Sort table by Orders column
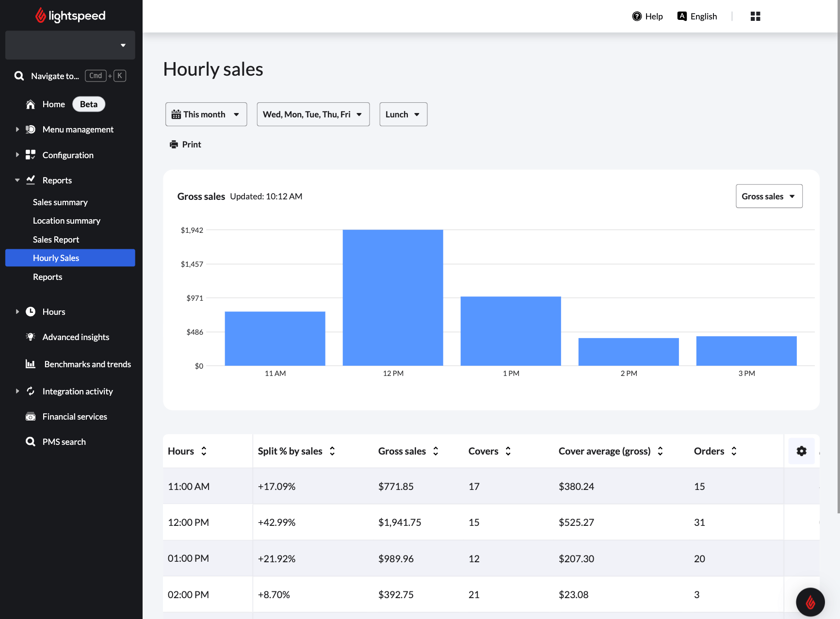 (734, 451)
